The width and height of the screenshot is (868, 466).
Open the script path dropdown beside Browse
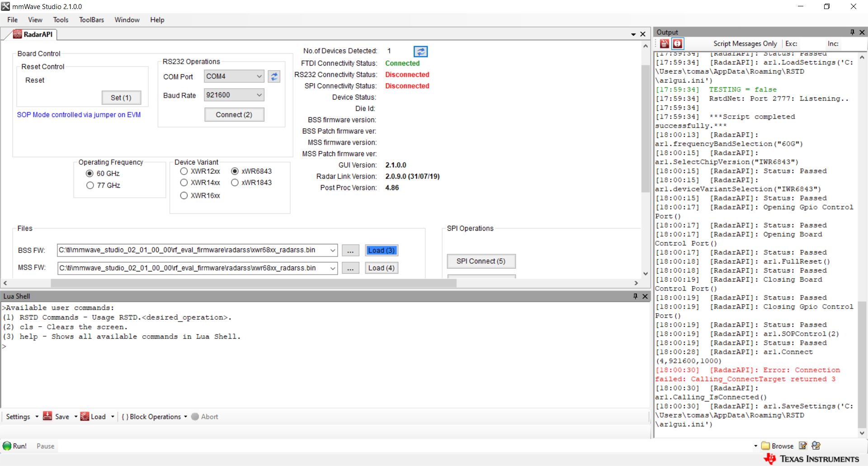[x=755, y=446]
